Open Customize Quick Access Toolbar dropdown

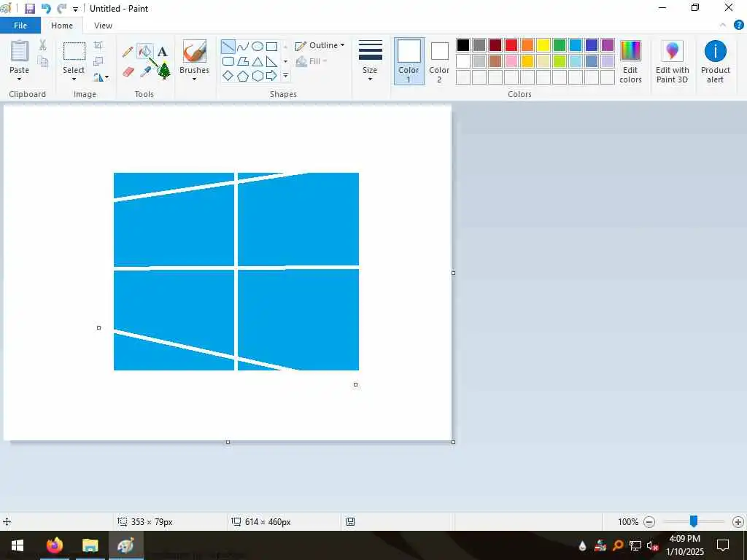coord(75,9)
